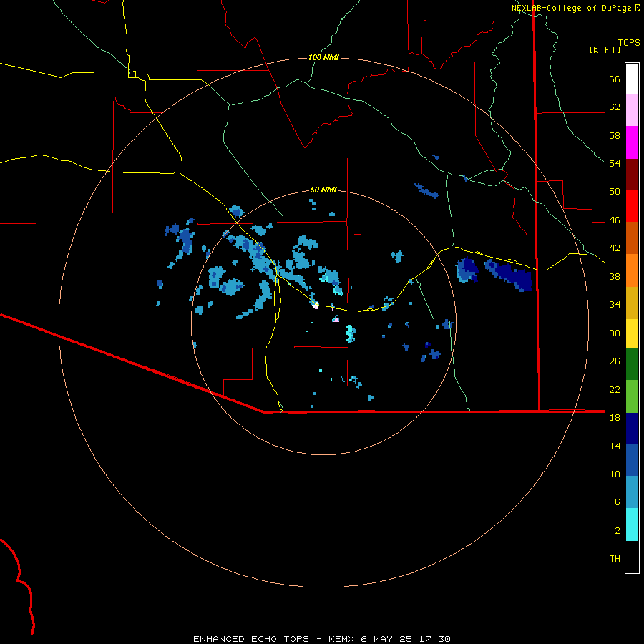This screenshot has height=644, width=644.
Task: Click the magenta swatch between 54 and 58
Action: click(x=632, y=142)
